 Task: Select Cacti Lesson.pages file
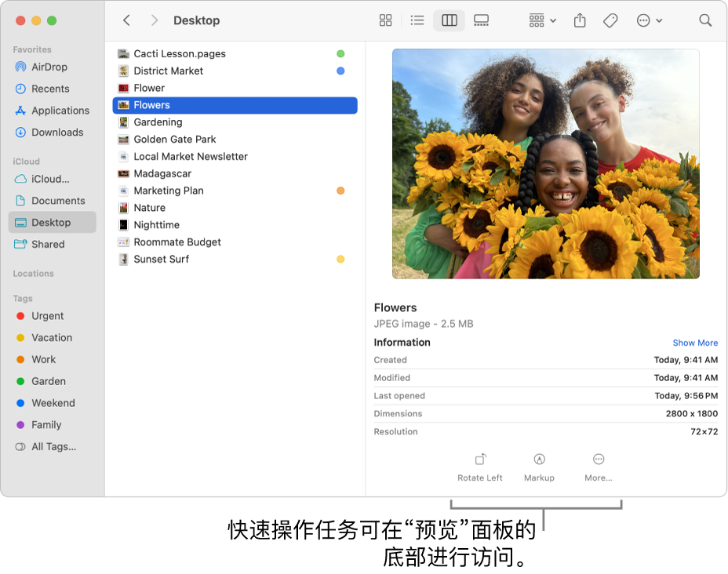tap(235, 54)
